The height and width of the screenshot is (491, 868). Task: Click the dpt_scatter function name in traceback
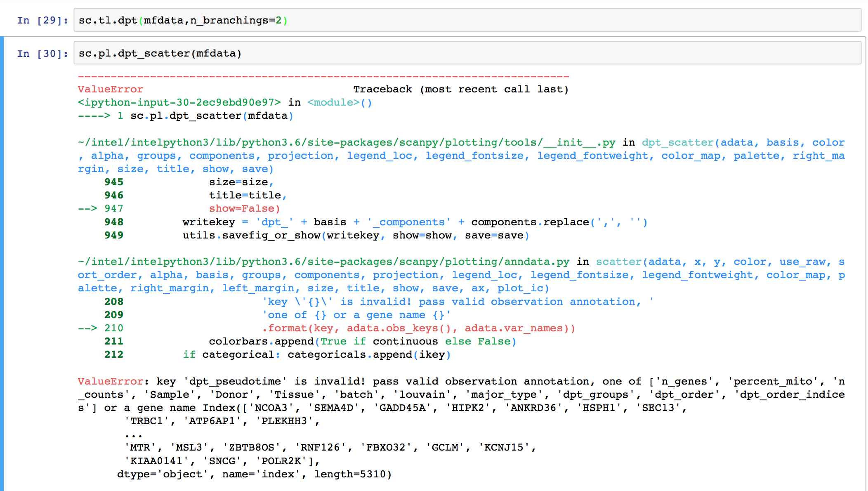[677, 142]
